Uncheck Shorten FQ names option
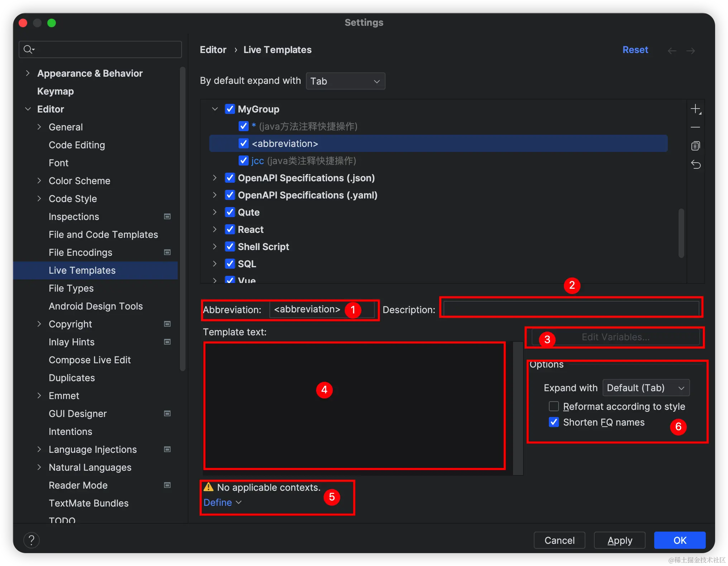The height and width of the screenshot is (566, 728). coord(554,422)
